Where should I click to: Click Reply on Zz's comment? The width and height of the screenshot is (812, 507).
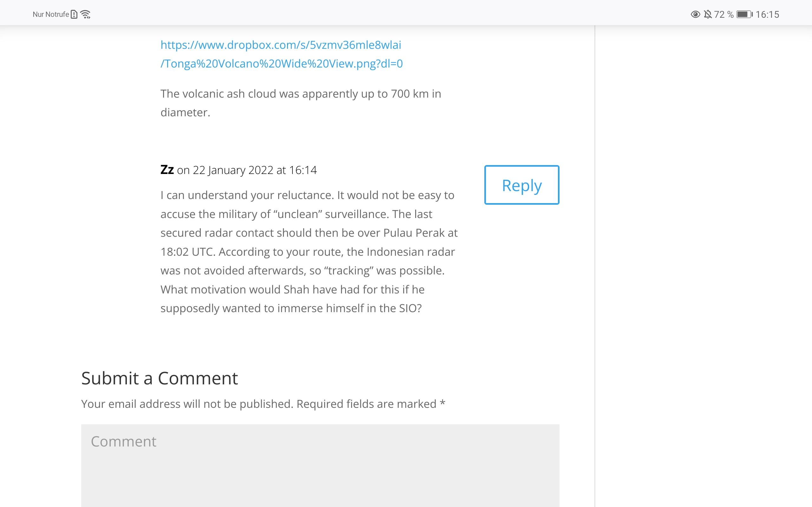(522, 185)
